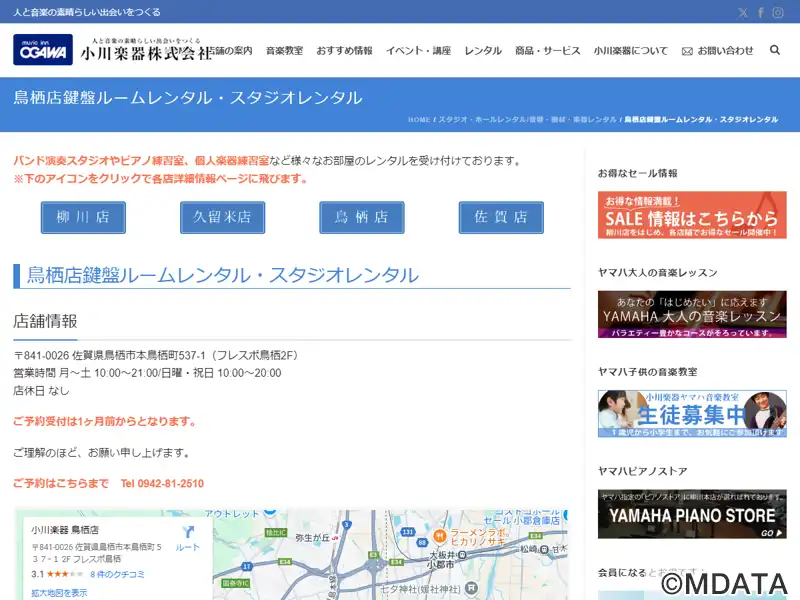Open the 商品・サービス menu item
800x600 pixels.
[x=547, y=51]
